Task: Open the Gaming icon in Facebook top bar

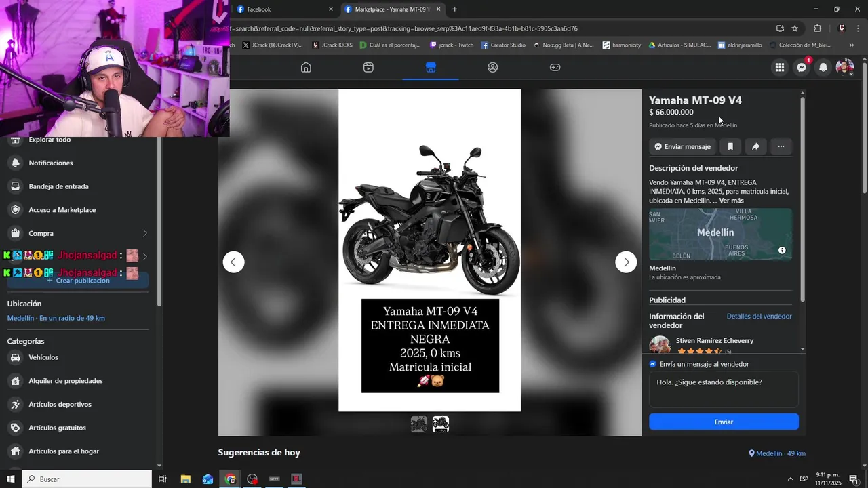Action: (555, 67)
